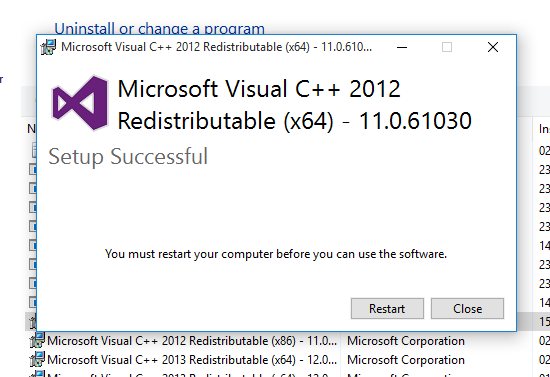
Task: Click the 'Uninstall or change a program' heading
Action: pyautogui.click(x=159, y=28)
